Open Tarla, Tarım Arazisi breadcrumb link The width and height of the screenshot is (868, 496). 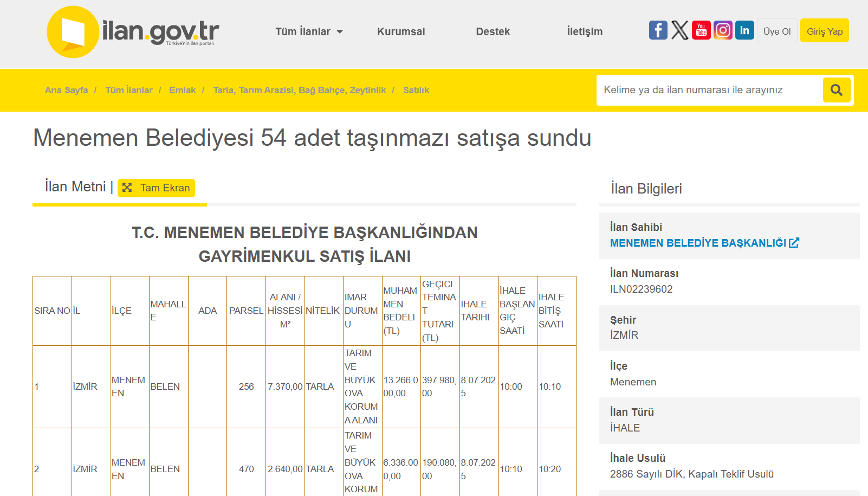(299, 90)
